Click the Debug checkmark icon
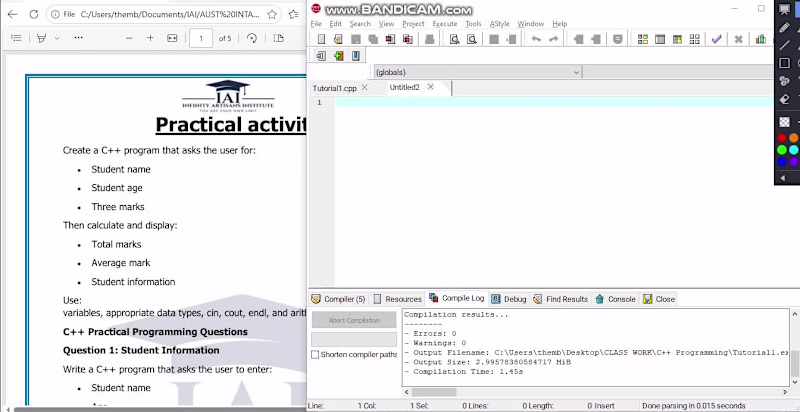The height and width of the screenshot is (412, 800). [x=716, y=39]
